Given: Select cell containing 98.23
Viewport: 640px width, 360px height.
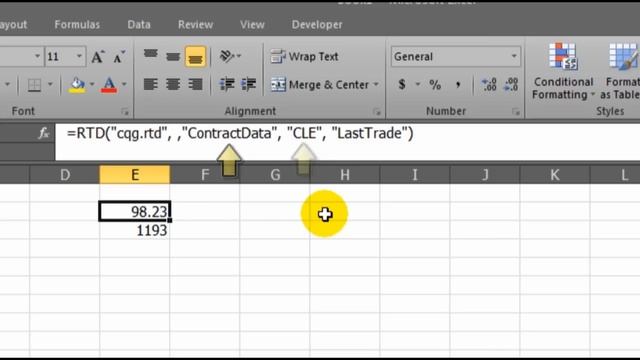Looking at the screenshot, I should 135,211.
